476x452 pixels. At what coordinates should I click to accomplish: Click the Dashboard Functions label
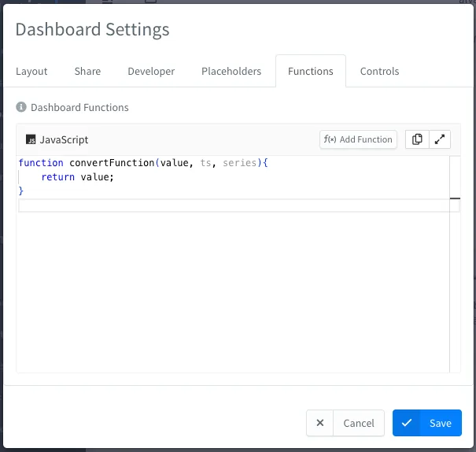click(x=79, y=107)
